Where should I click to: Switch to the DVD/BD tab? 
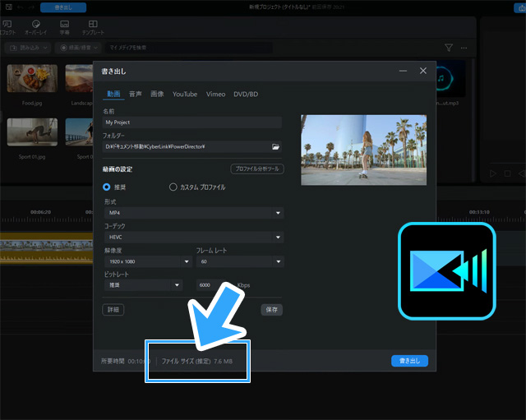[x=246, y=95]
